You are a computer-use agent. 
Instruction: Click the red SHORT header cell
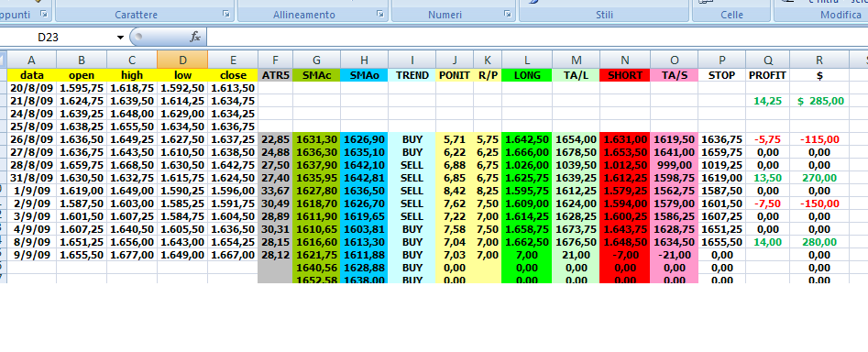[625, 75]
